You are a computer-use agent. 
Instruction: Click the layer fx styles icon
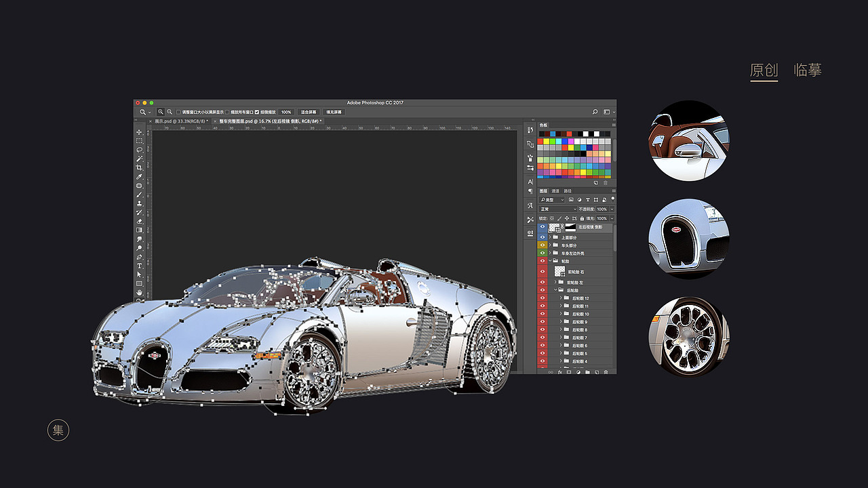click(559, 372)
